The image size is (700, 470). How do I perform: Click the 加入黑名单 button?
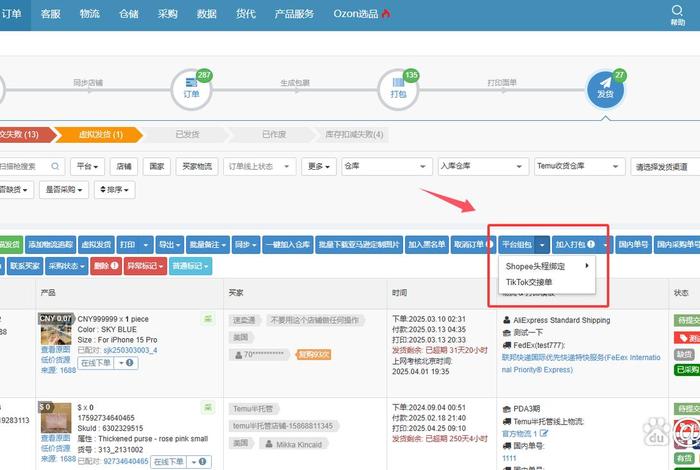point(426,245)
